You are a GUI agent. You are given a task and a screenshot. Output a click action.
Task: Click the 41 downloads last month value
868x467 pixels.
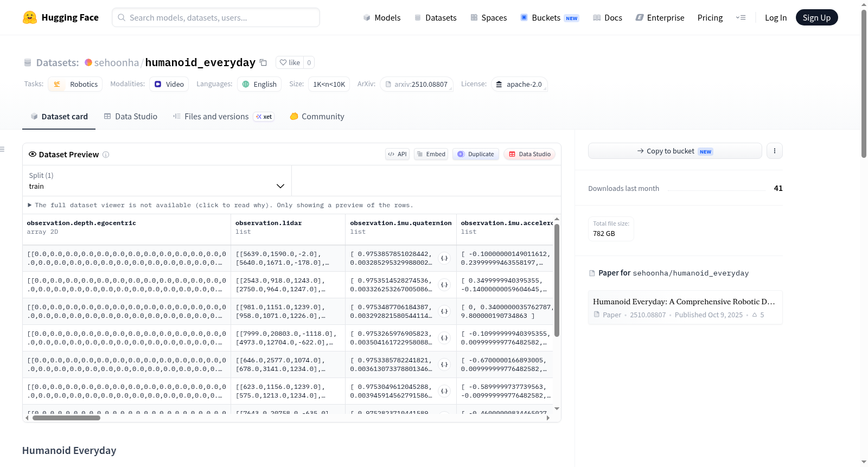pyautogui.click(x=778, y=188)
